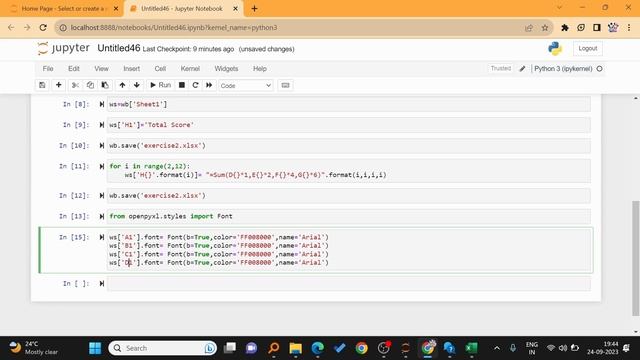The height and width of the screenshot is (360, 640).
Task: Select cell importing Font from openpyxl.styles
Action: pos(349,216)
